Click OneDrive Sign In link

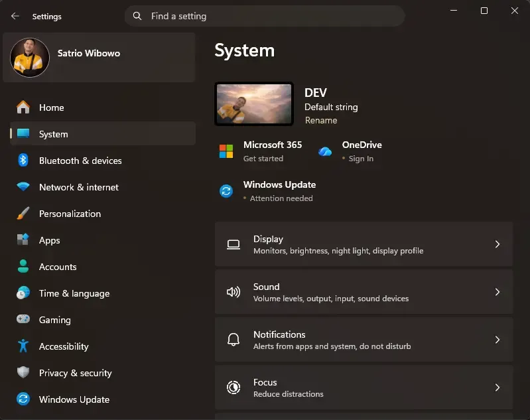(361, 159)
